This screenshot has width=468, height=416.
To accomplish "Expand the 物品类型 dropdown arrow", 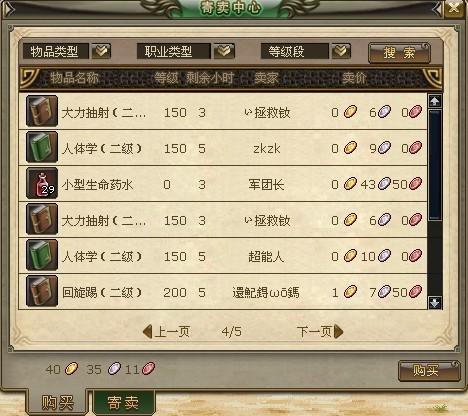I will (101, 51).
